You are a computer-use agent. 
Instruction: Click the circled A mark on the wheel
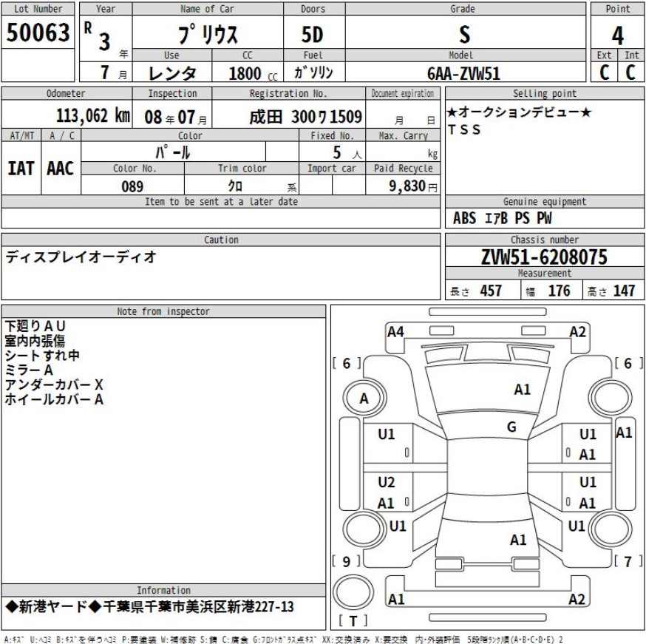(363, 399)
